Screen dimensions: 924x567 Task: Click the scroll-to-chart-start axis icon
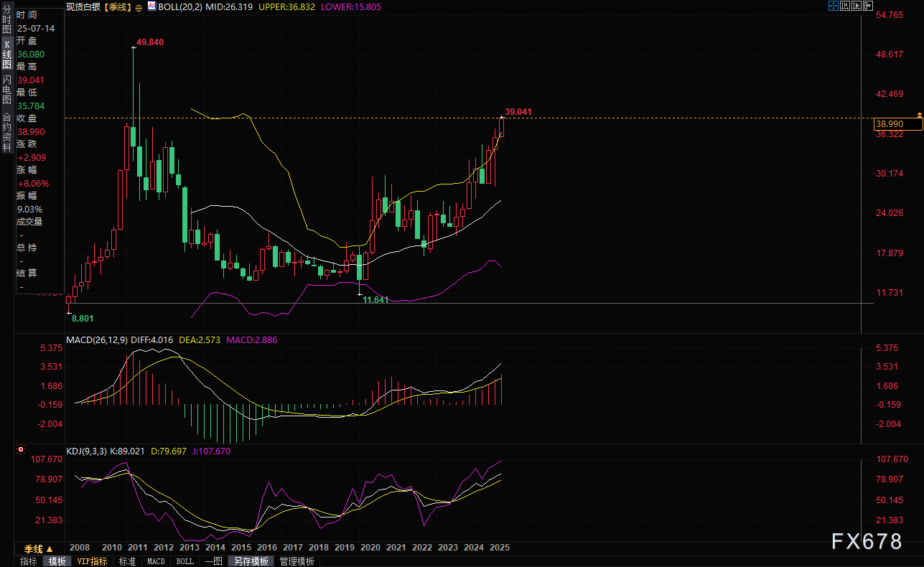click(845, 6)
